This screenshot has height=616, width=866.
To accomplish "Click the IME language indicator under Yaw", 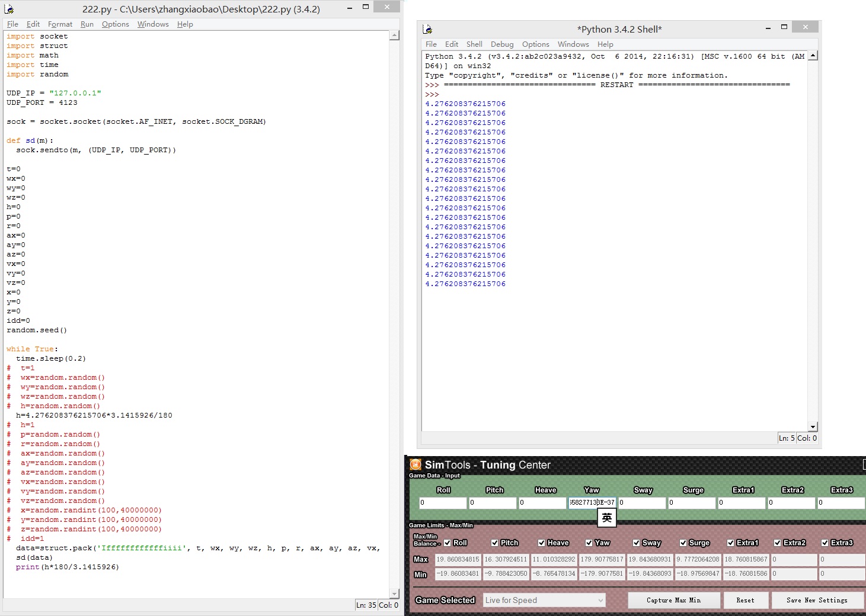I will 606,518.
